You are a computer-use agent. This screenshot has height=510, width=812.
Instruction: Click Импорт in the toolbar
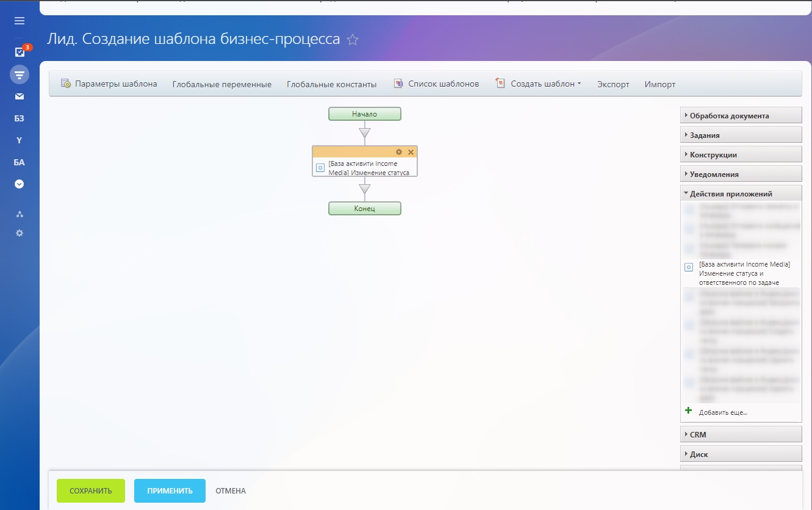[660, 84]
